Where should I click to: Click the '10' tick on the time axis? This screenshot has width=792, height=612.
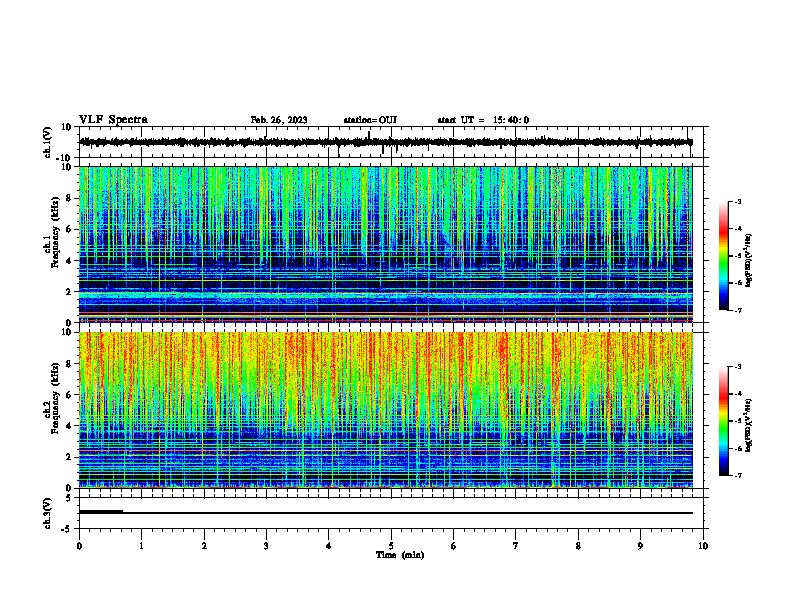point(703,546)
